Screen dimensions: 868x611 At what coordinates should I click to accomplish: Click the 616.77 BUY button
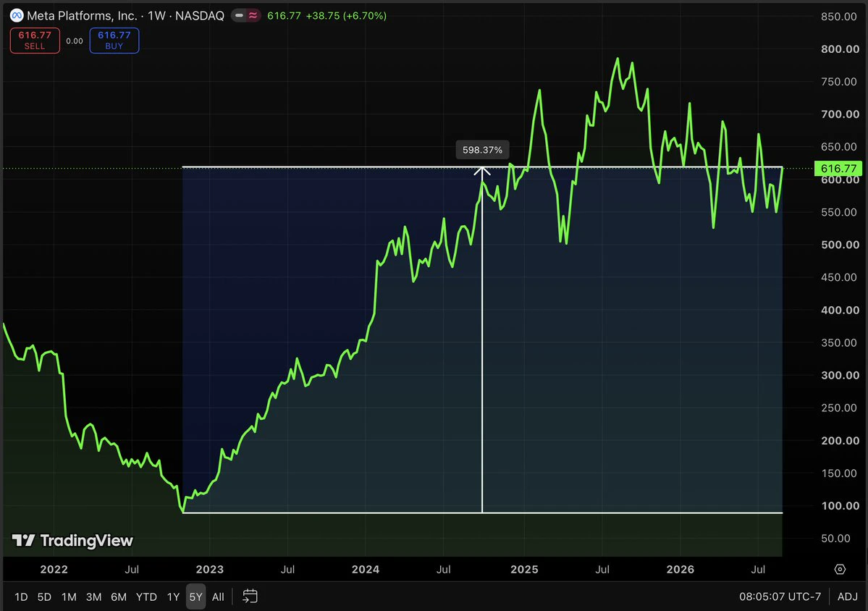[114, 41]
